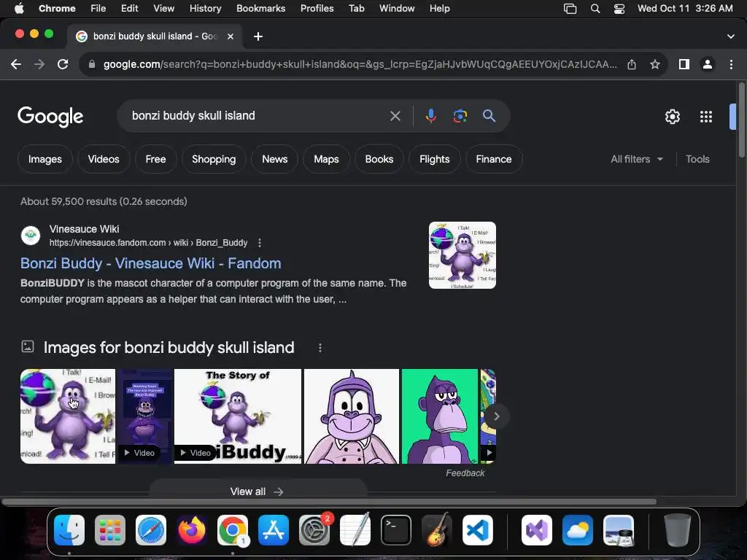
Task: Open the Vinesauce result thumbnail image
Action: pos(462,255)
